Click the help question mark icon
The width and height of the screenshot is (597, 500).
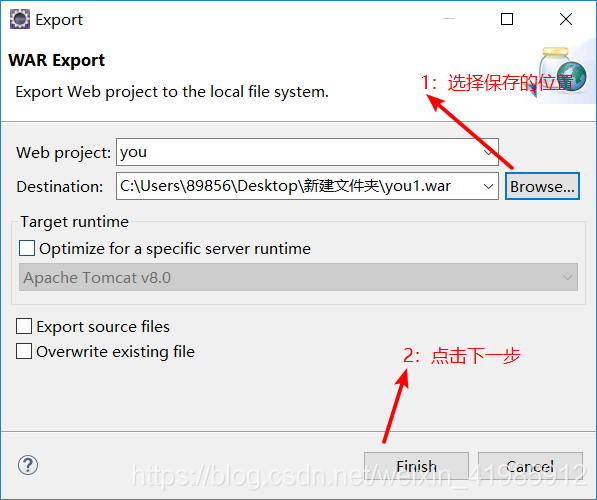pos(28,465)
